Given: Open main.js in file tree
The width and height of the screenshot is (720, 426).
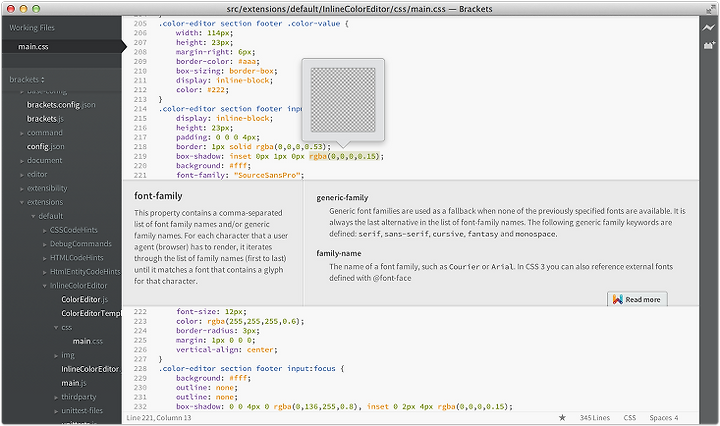Looking at the screenshot, I should click(73, 383).
